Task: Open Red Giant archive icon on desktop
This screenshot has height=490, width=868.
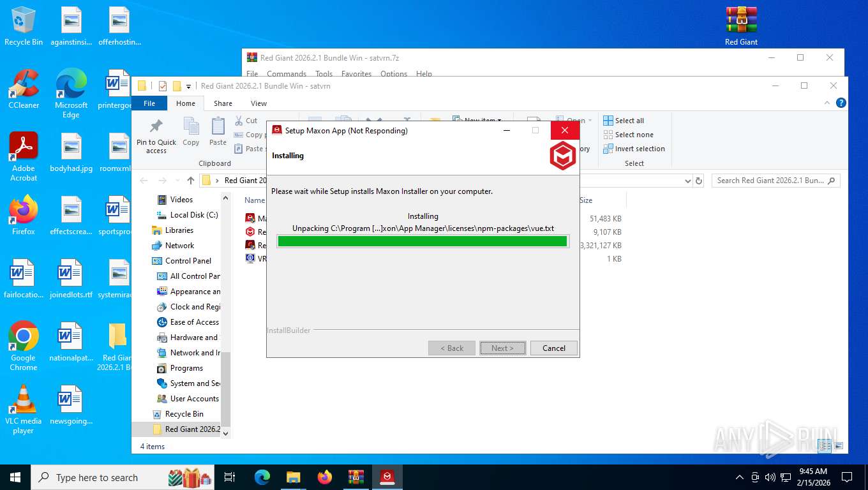Action: point(741,26)
